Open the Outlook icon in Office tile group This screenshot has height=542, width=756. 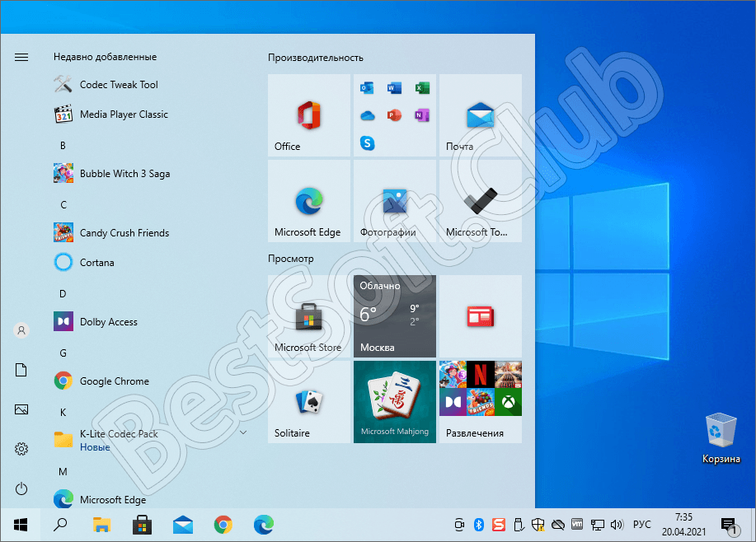tap(367, 87)
